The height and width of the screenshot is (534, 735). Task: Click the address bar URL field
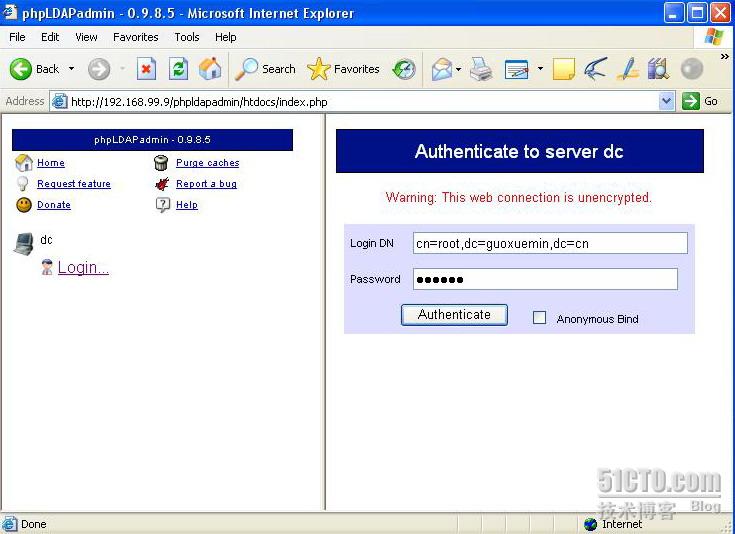pos(361,102)
